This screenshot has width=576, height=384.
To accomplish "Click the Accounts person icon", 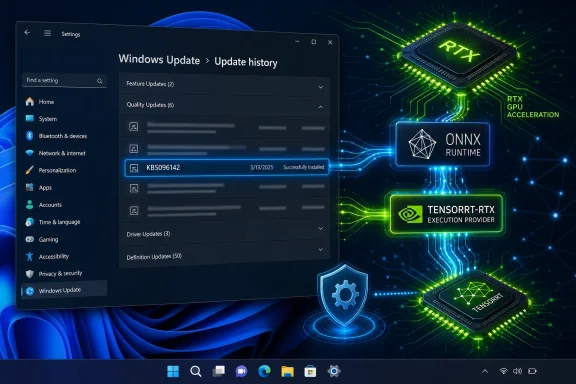I will point(30,205).
